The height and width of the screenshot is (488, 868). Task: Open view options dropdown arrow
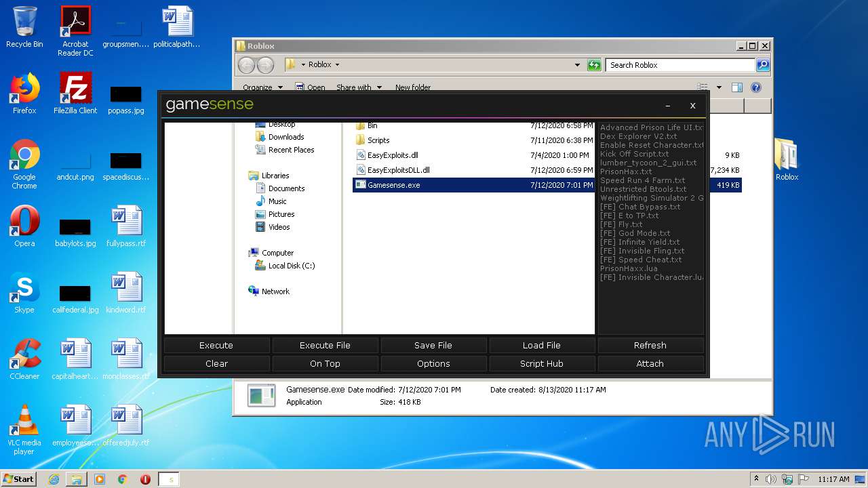[719, 87]
